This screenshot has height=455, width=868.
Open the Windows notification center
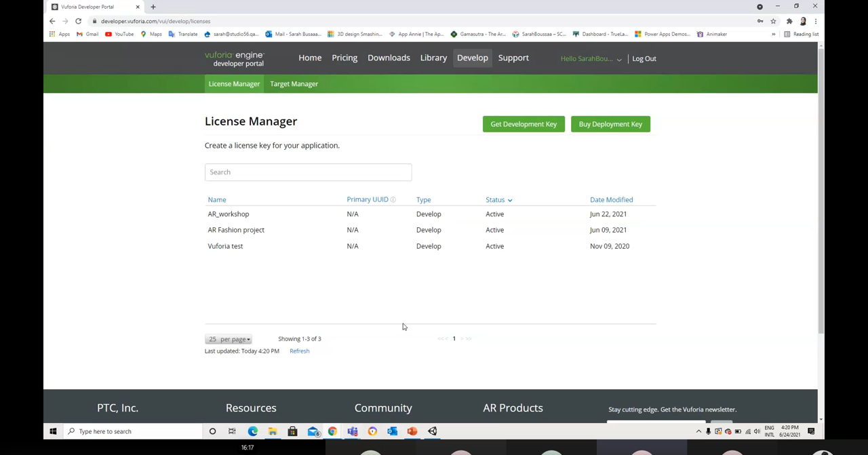click(811, 431)
